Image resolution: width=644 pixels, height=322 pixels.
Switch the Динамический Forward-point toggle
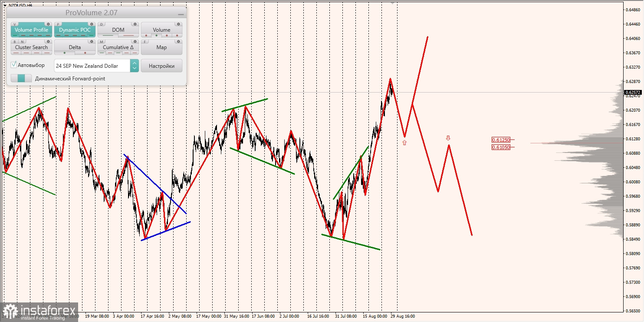tap(21, 78)
